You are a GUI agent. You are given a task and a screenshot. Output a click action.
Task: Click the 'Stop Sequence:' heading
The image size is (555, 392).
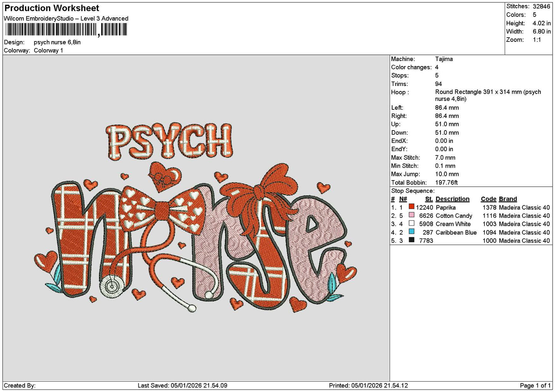coord(413,191)
